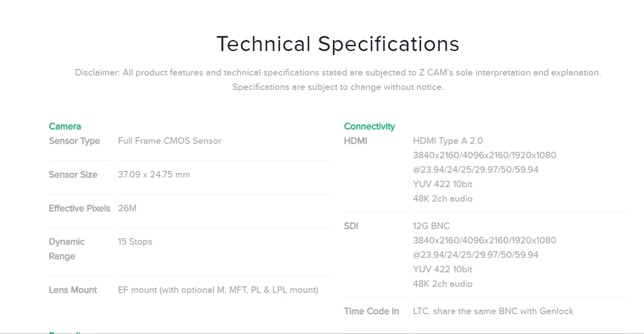Click the Effective Pixels label

tap(79, 208)
